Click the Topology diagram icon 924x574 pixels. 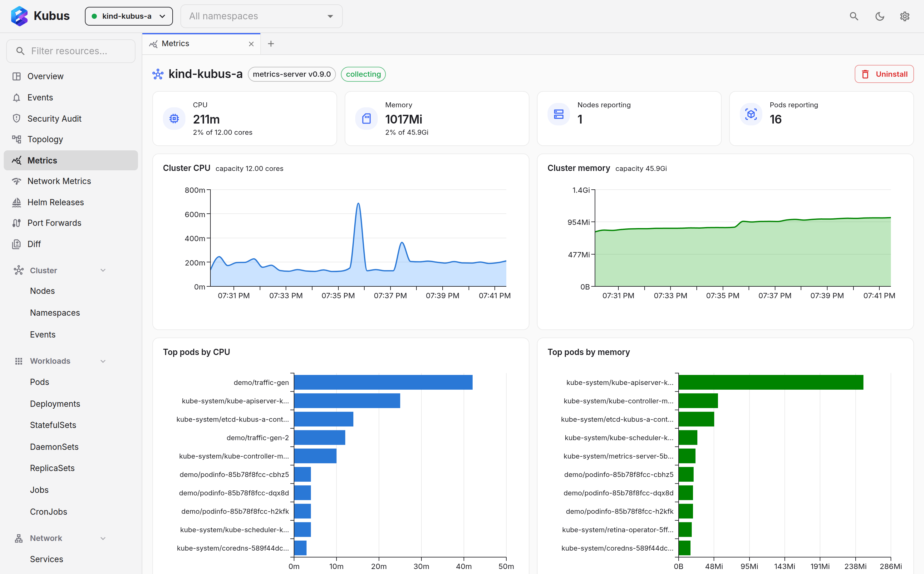click(16, 139)
